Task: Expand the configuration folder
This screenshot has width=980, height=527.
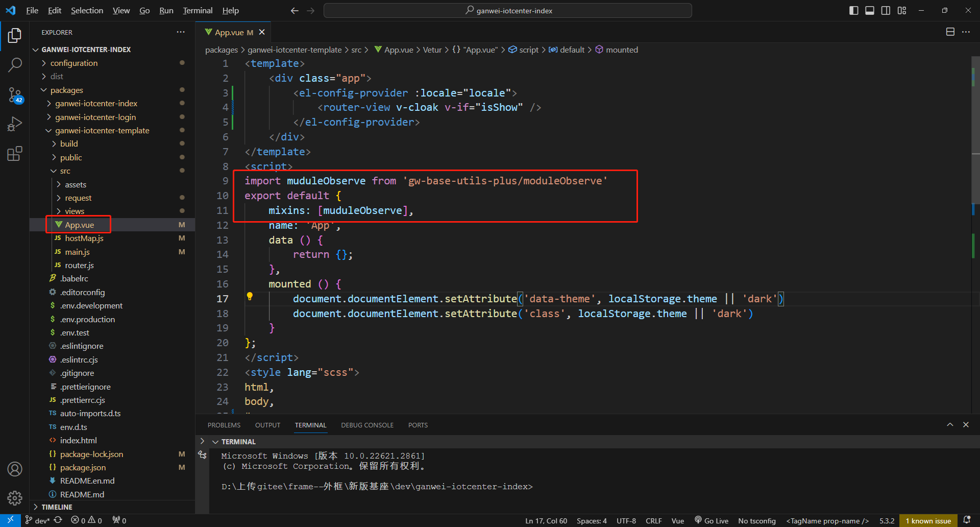Action: (x=74, y=63)
